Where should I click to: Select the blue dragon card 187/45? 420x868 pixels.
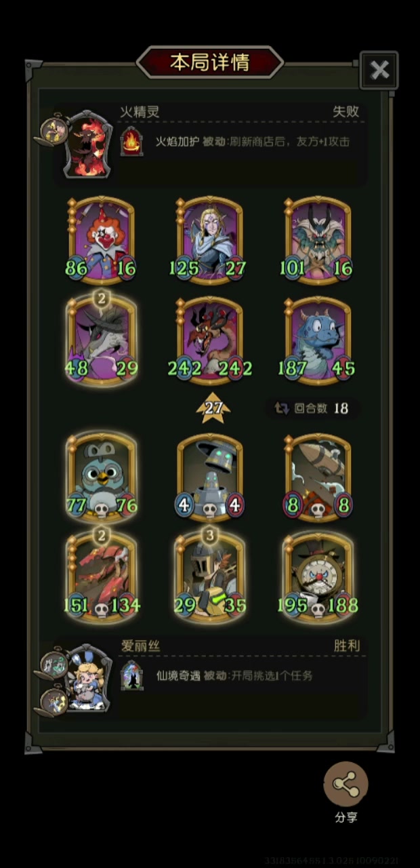coord(318,340)
